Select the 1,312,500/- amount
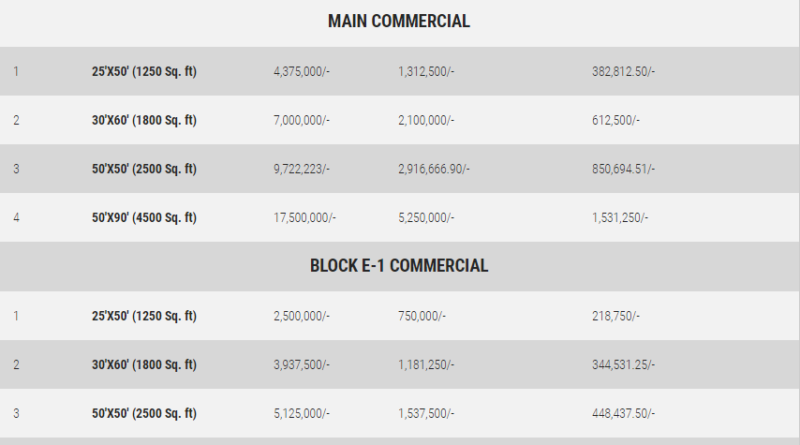Image resolution: width=800 pixels, height=445 pixels. (x=425, y=72)
